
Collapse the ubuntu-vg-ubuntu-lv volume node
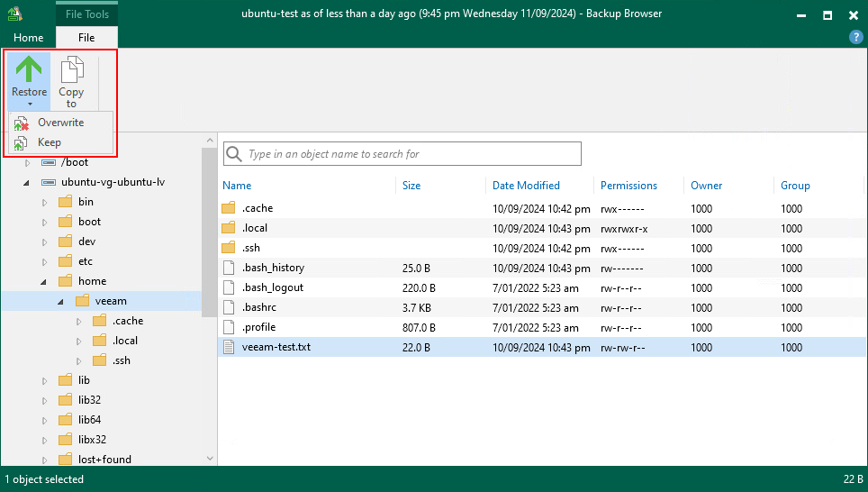click(27, 182)
